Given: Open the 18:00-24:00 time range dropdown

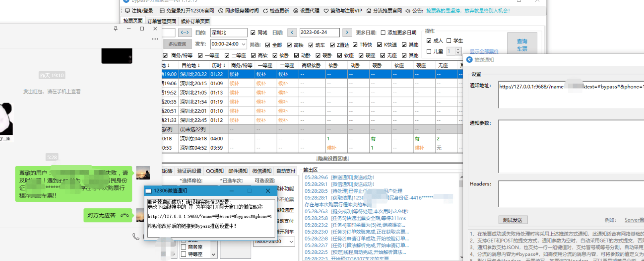Looking at the screenshot, I should pos(291,242).
